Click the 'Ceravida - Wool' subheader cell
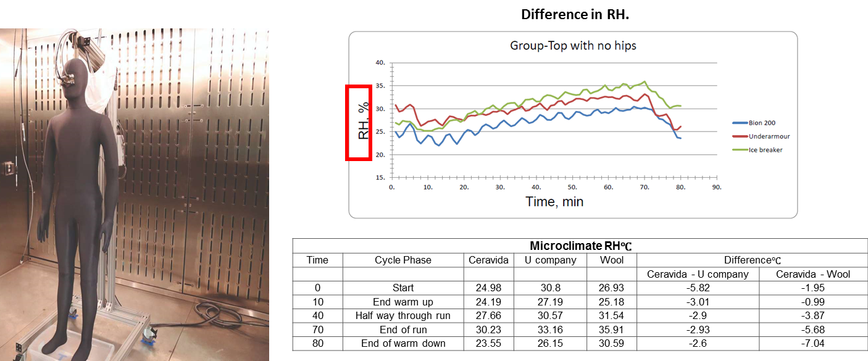Screen dimensions: 868x361 pyautogui.click(x=813, y=274)
